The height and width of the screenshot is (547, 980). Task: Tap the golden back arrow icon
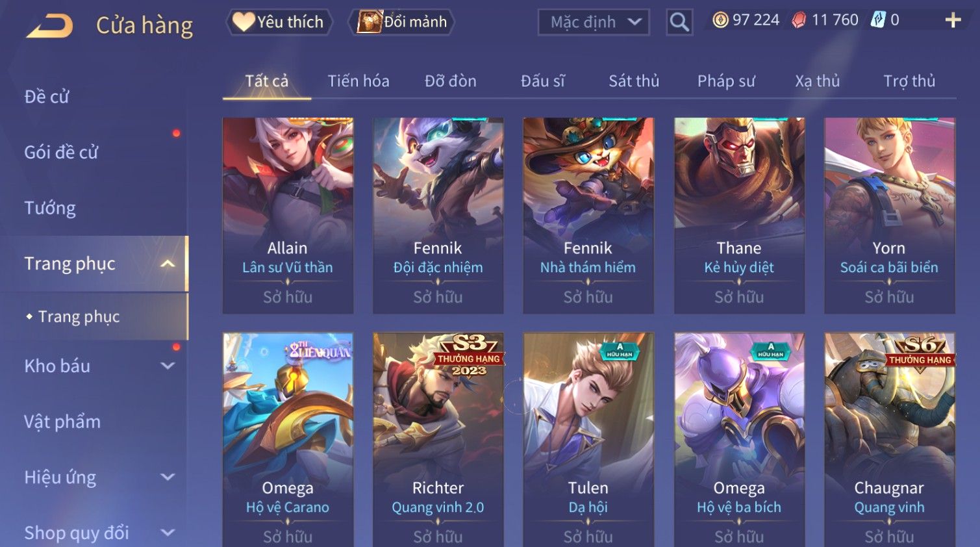click(50, 25)
